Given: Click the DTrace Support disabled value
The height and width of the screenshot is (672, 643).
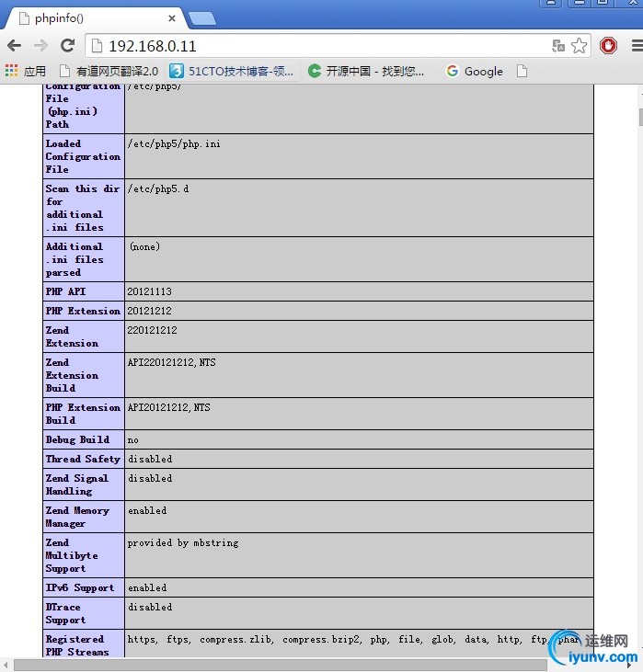Looking at the screenshot, I should 150,607.
